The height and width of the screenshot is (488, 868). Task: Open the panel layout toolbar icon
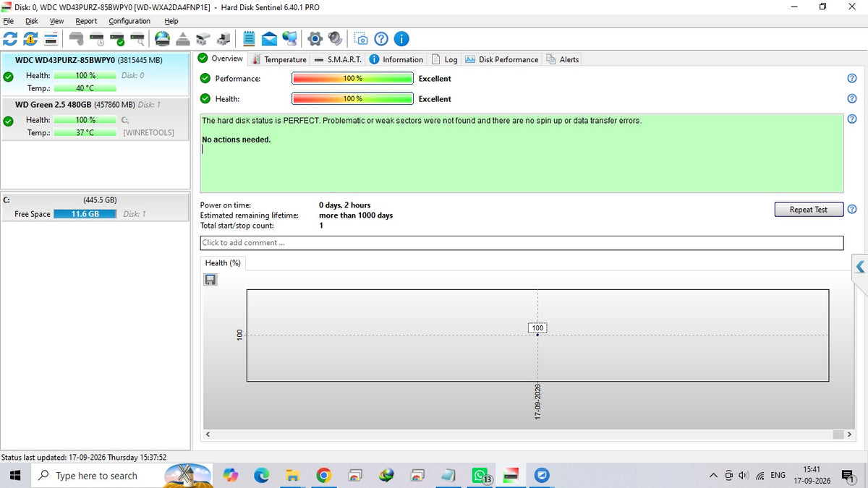click(x=51, y=38)
